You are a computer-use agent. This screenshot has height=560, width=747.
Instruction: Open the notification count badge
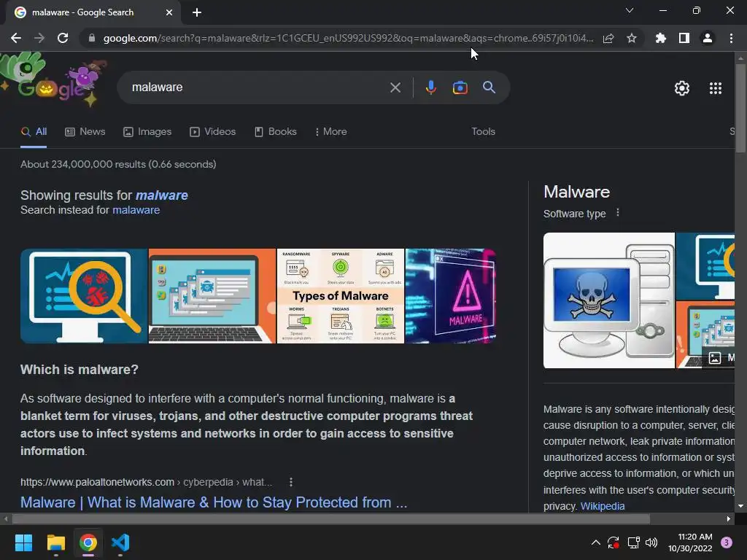(727, 542)
